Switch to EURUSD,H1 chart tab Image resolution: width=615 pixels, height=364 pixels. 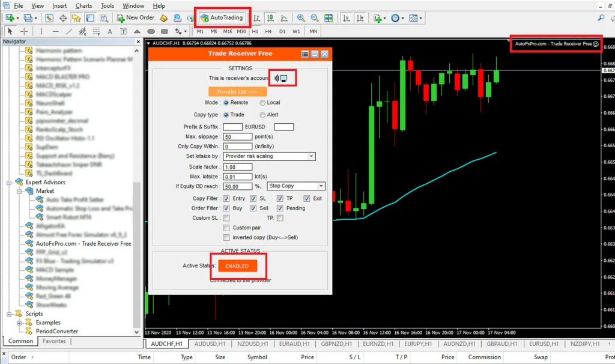[544, 344]
